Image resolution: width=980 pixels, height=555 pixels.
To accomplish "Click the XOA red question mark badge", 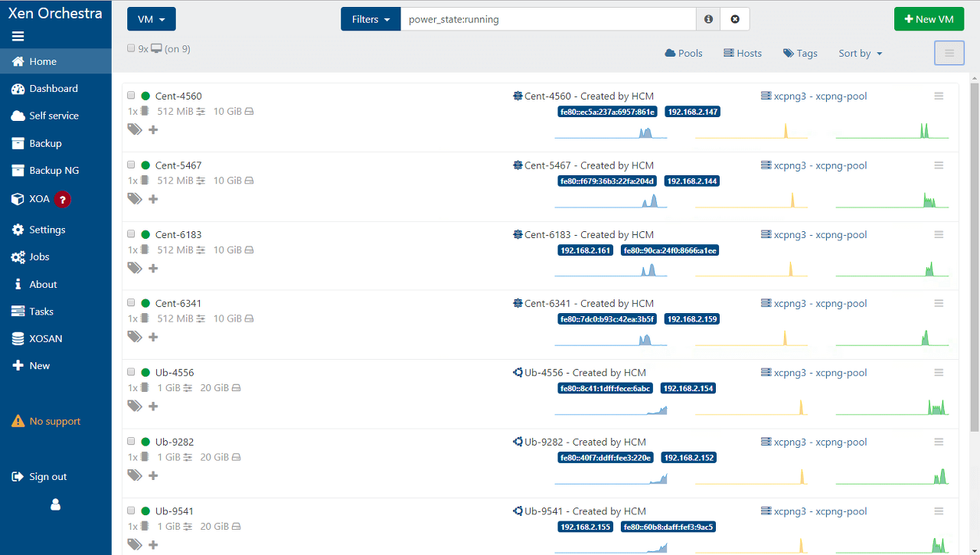I will coord(63,199).
